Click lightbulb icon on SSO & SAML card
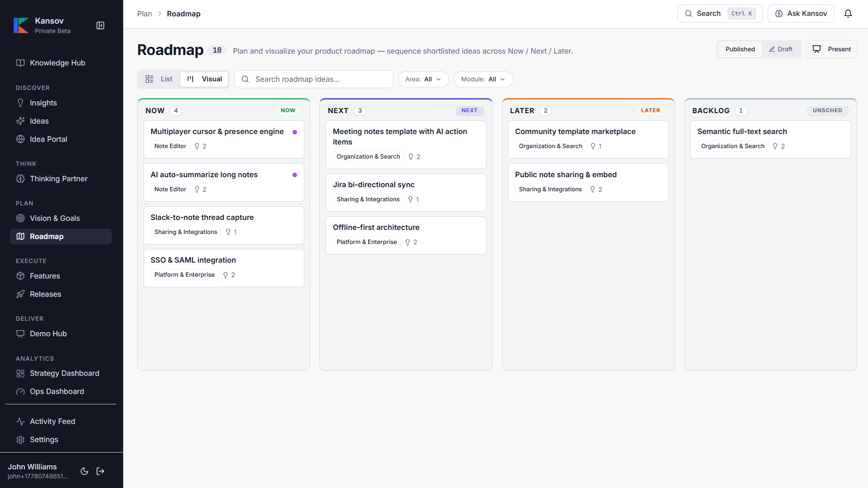The height and width of the screenshot is (488, 868). (x=225, y=275)
